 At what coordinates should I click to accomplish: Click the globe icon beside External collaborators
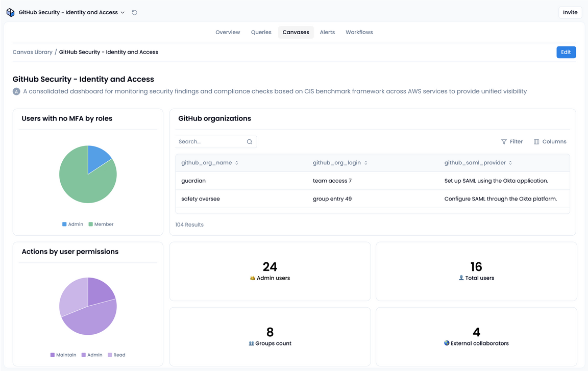447,343
